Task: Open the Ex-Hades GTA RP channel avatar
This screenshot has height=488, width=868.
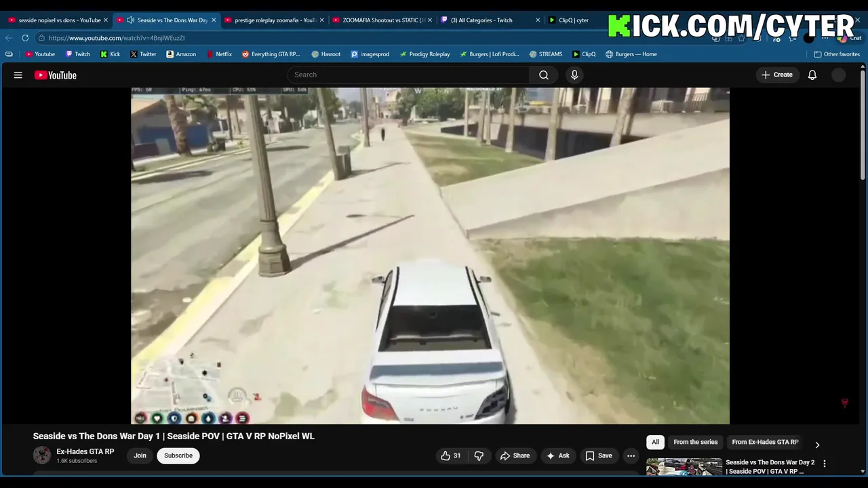Action: click(42, 455)
